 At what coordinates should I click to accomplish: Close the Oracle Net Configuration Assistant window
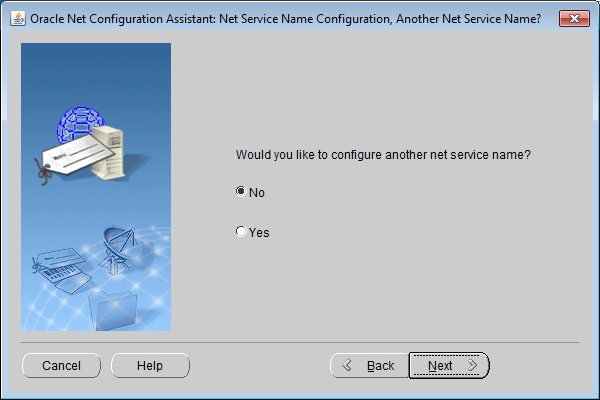574,18
